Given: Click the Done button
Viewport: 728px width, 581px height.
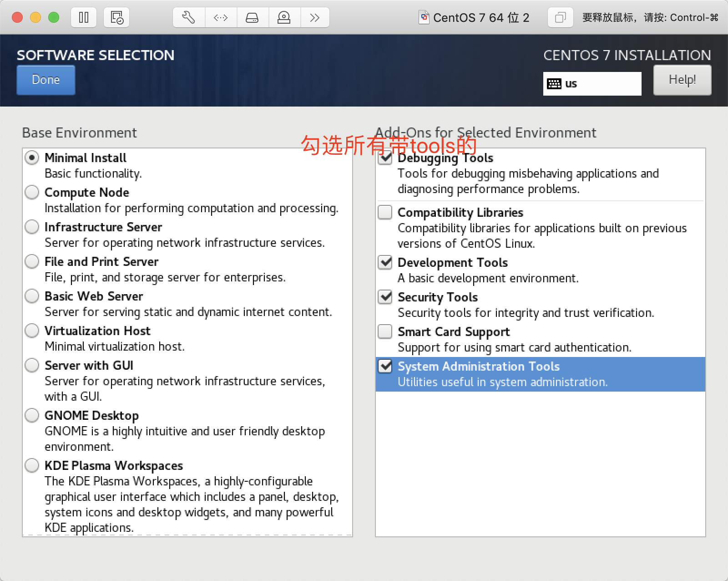Looking at the screenshot, I should point(46,80).
